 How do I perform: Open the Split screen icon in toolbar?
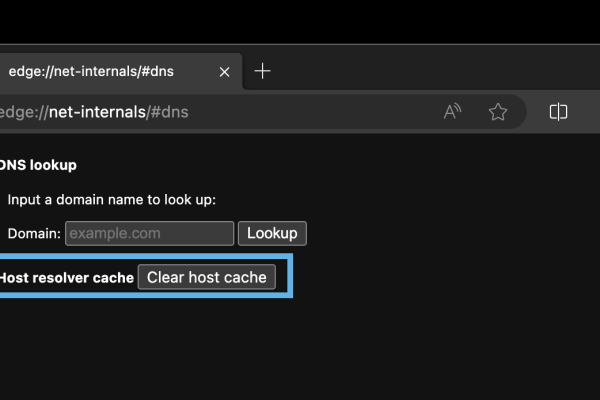click(559, 112)
